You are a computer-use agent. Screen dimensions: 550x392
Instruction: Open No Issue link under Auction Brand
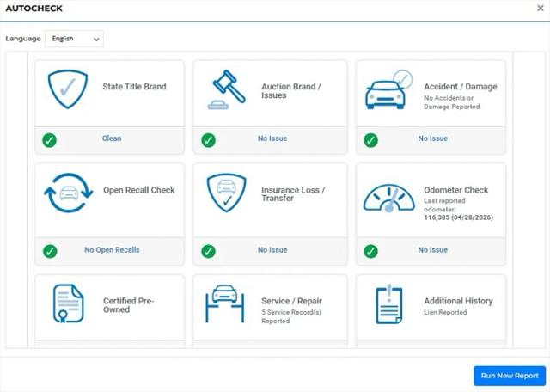(272, 138)
